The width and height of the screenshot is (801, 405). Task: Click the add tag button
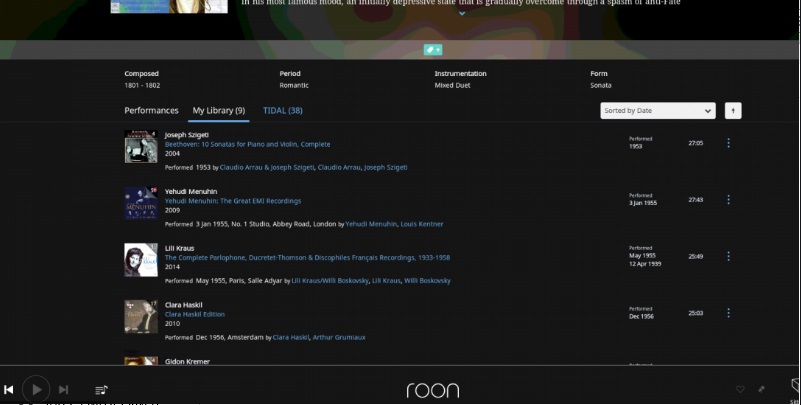click(x=432, y=49)
